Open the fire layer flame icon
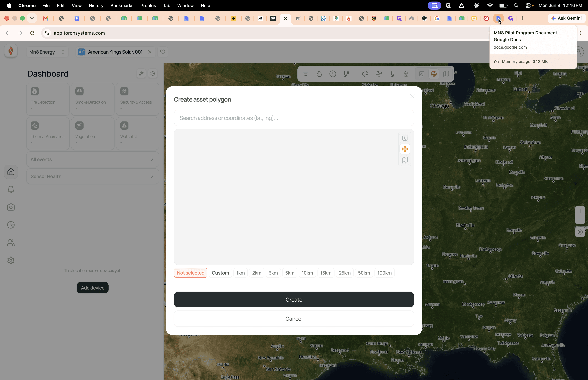Viewport: 588px width, 380px height. [319, 74]
